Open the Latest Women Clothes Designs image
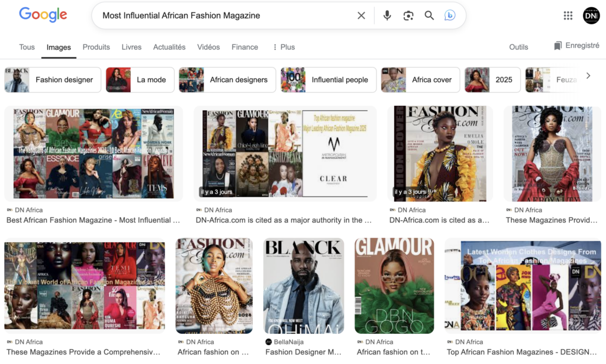The width and height of the screenshot is (606, 364). click(523, 285)
